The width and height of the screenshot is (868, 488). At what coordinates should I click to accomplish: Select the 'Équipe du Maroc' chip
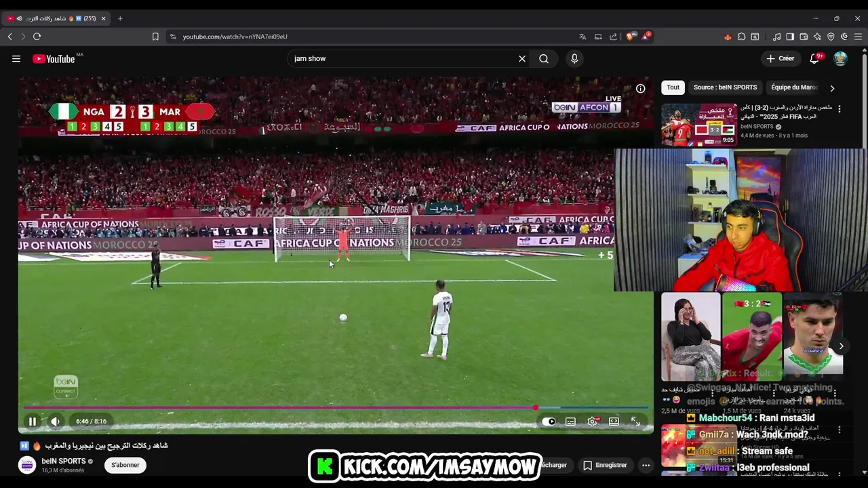pyautogui.click(x=794, y=87)
